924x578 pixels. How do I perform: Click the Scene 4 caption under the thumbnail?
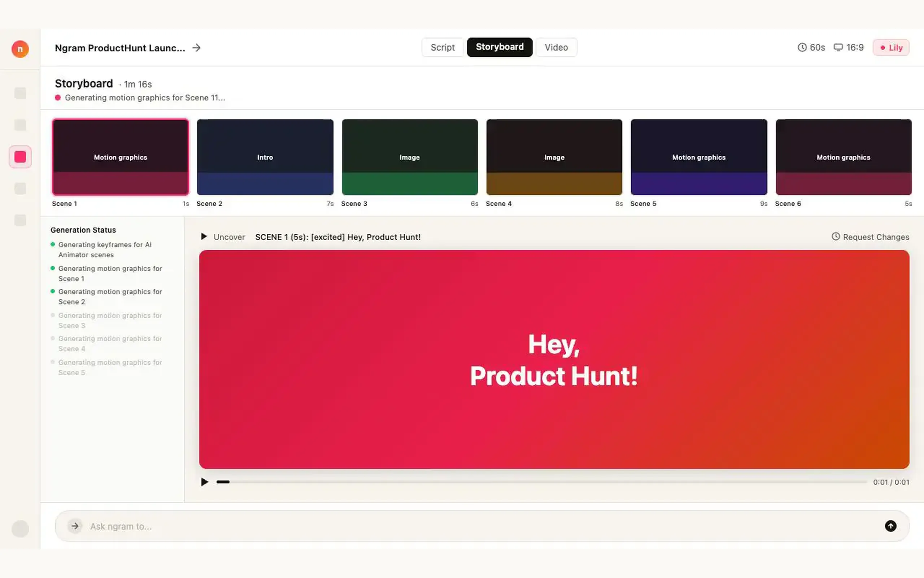499,204
